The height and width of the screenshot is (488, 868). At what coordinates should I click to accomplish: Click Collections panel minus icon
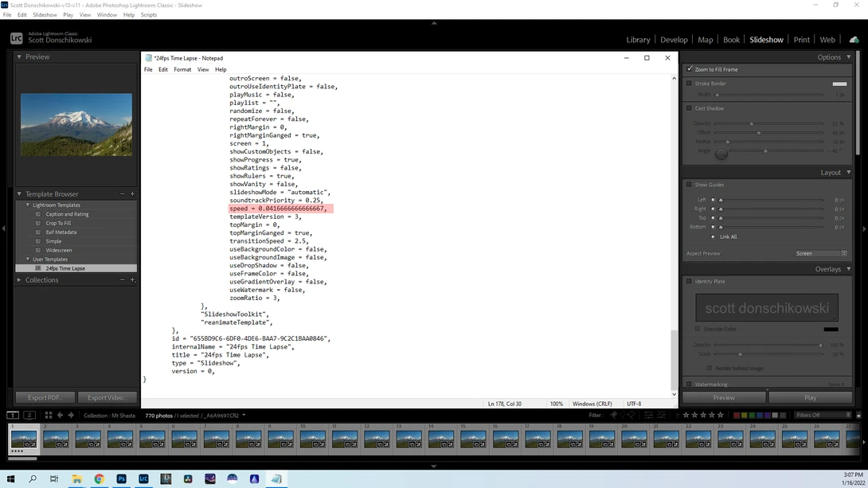[x=123, y=280]
